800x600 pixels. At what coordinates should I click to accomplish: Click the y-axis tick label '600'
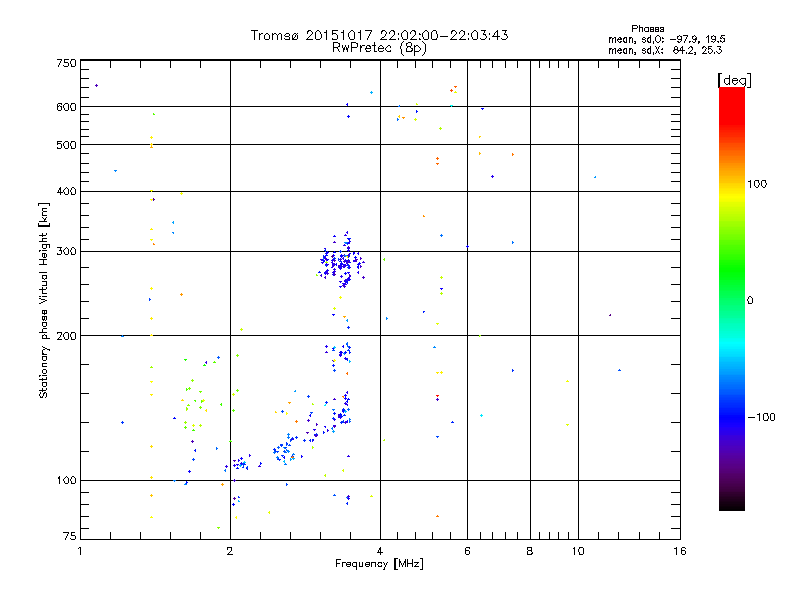[66, 107]
